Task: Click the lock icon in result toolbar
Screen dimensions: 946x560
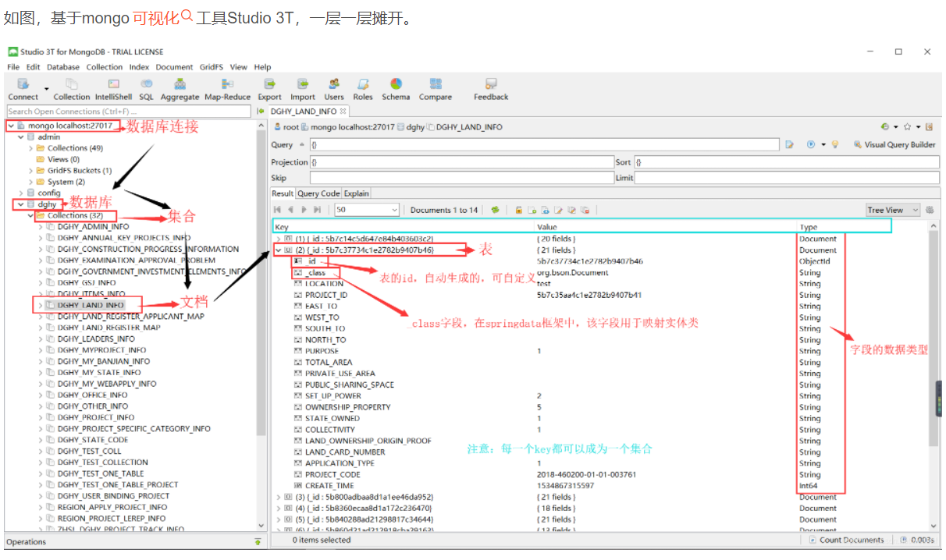Action: pyautogui.click(x=518, y=210)
